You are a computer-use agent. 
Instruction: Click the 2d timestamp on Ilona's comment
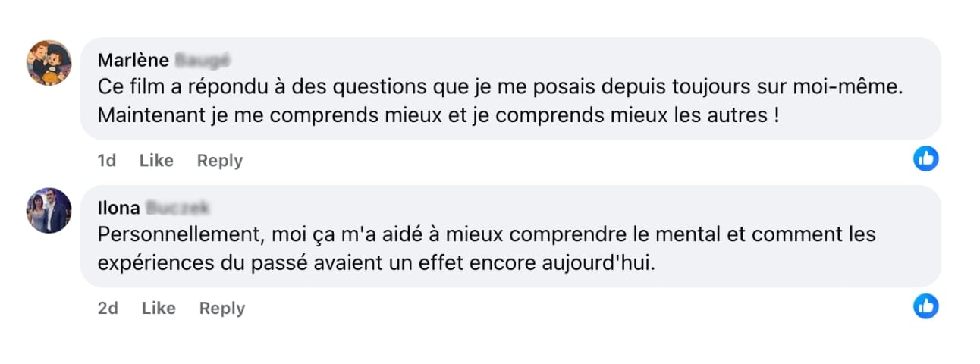point(108,309)
